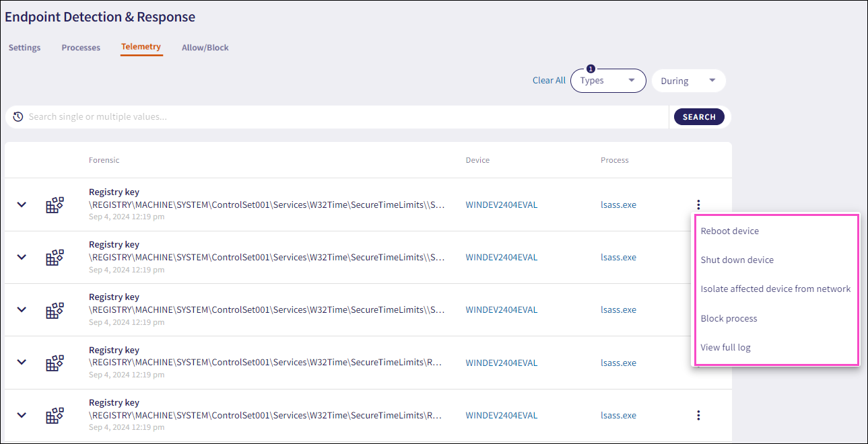This screenshot has height=444, width=868.
Task: Click the registry key icon in the fifth row
Action: (x=55, y=415)
